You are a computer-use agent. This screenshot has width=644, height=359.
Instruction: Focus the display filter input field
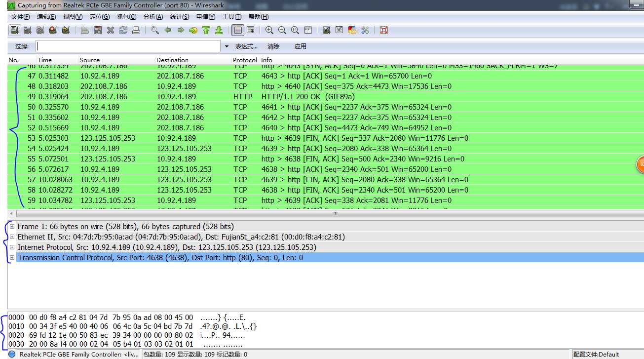[128, 46]
